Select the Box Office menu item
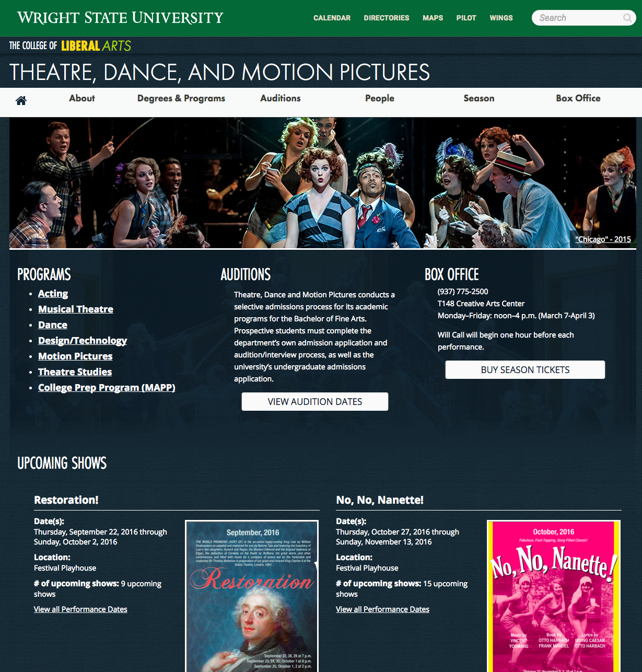Image resolution: width=642 pixels, height=672 pixels. click(578, 98)
